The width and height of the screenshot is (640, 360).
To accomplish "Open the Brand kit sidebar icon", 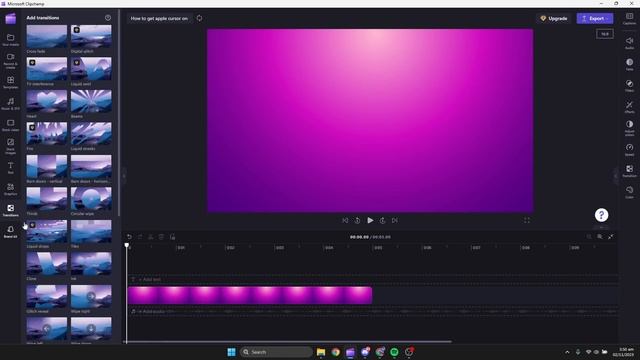I will coord(11,231).
